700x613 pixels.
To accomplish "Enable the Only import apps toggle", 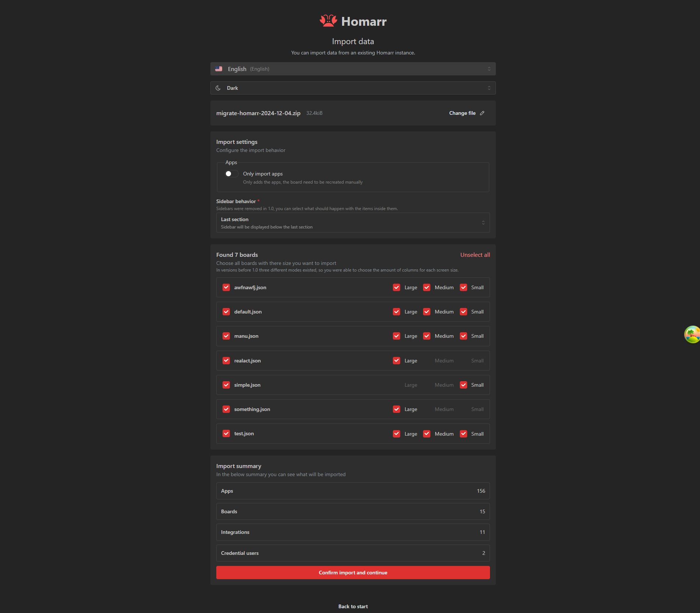I will point(231,173).
